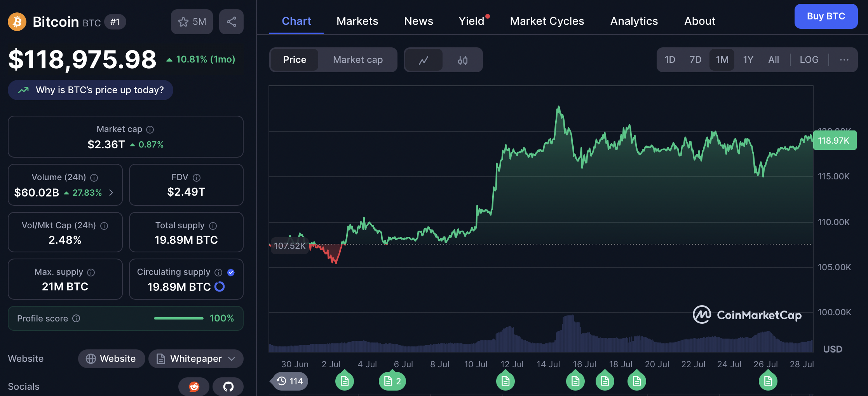Open the Chart tab
Image resolution: width=868 pixels, height=396 pixels.
coord(296,21)
